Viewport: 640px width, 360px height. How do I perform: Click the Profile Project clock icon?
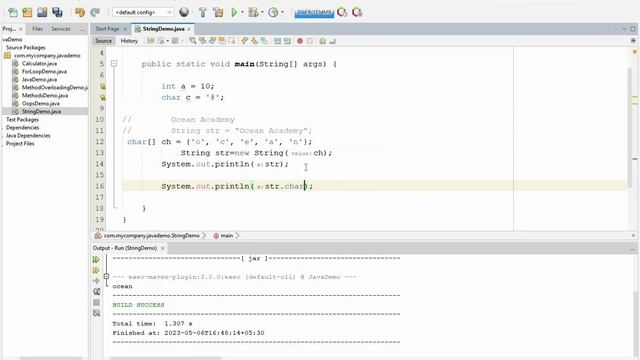point(273,12)
